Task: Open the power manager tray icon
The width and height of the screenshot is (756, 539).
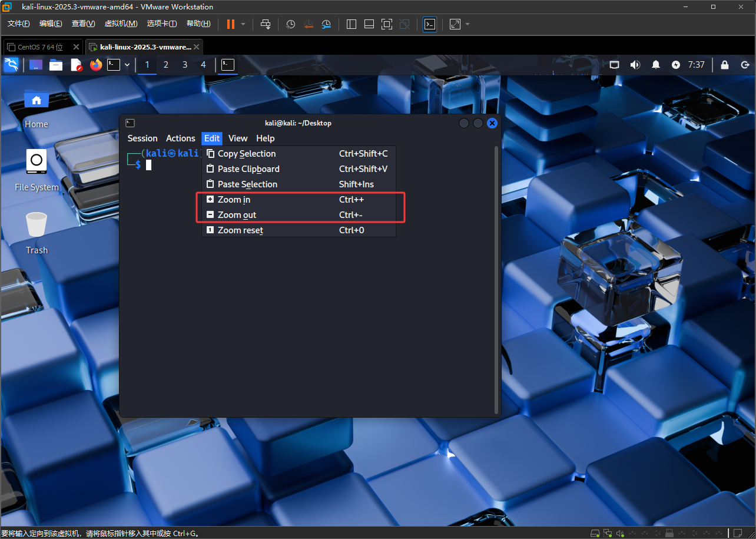Action: tap(676, 65)
